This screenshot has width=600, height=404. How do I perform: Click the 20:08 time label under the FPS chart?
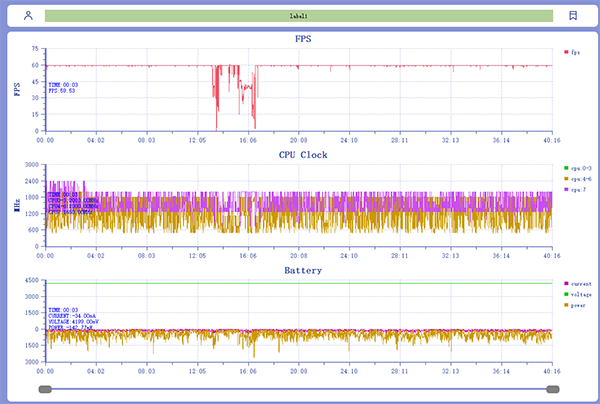click(299, 140)
